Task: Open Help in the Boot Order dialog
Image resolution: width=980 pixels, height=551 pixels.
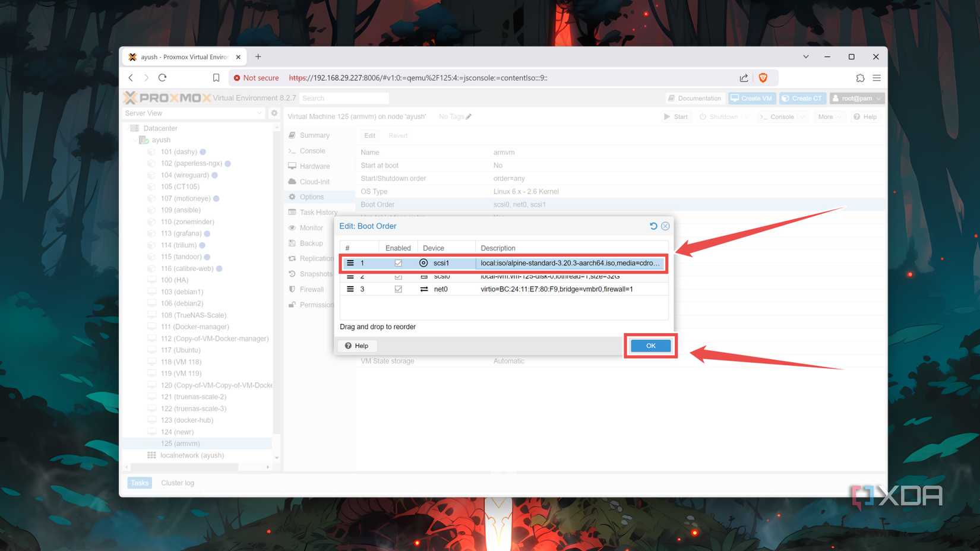Action: [x=356, y=346]
